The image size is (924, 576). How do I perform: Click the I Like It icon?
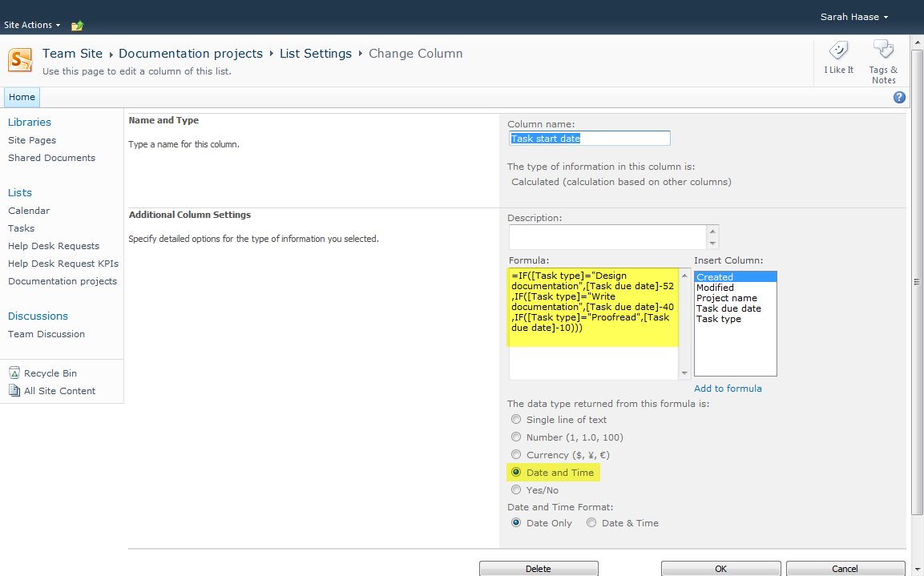click(838, 50)
